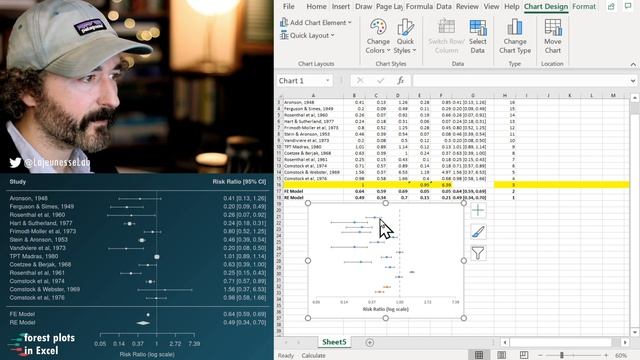Collapse the ribbon with the chevron
Image resolution: width=640 pixels, height=360 pixels.
(x=633, y=64)
